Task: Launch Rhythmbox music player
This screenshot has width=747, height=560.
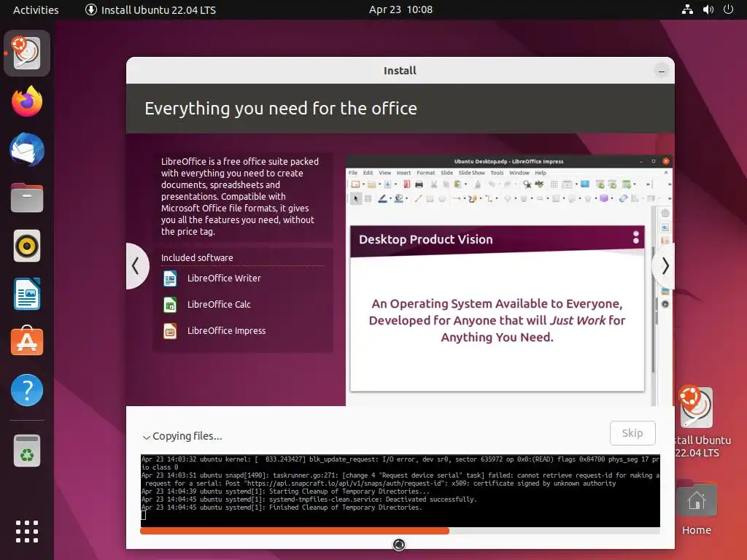Action: (x=27, y=246)
